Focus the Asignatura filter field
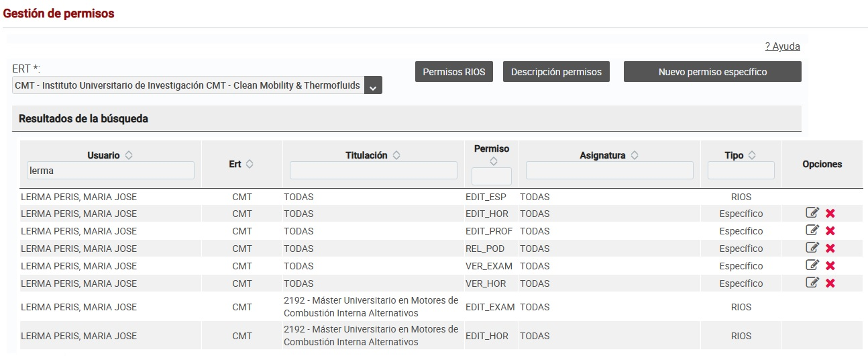 click(610, 171)
